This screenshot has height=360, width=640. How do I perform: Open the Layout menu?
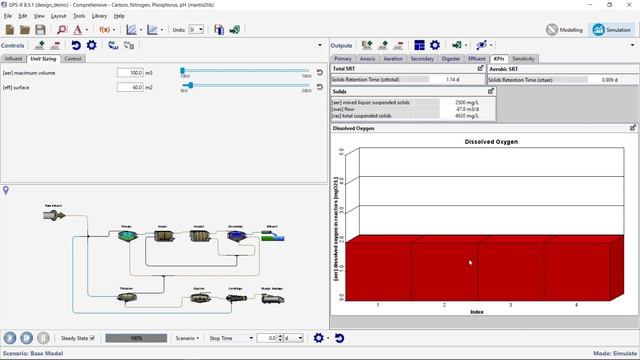tap(58, 16)
